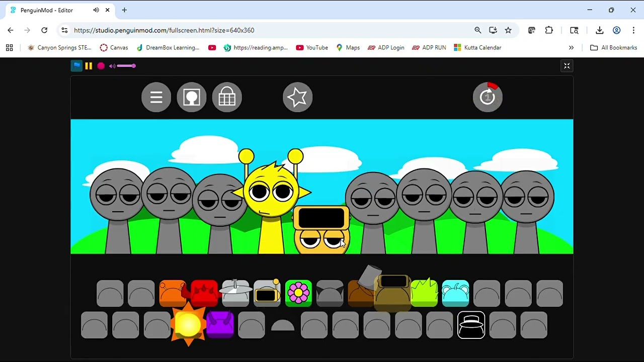
Task: Select the yellow sun sound icon
Action: (x=188, y=325)
